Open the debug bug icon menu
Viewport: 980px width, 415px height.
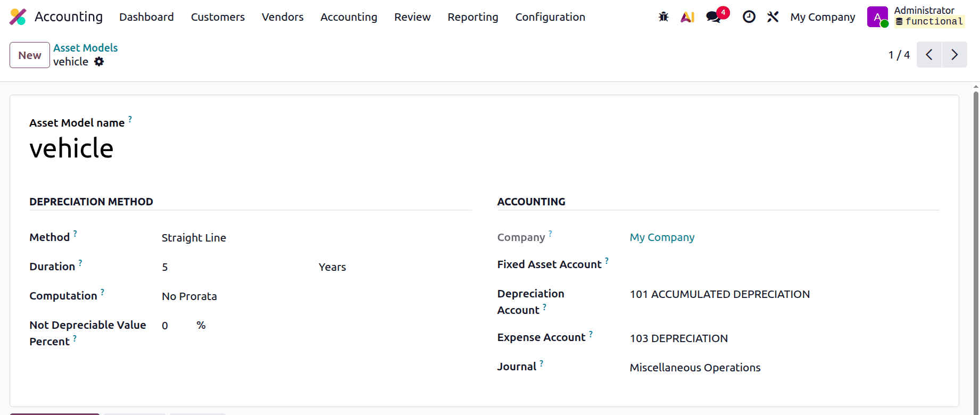pos(663,17)
